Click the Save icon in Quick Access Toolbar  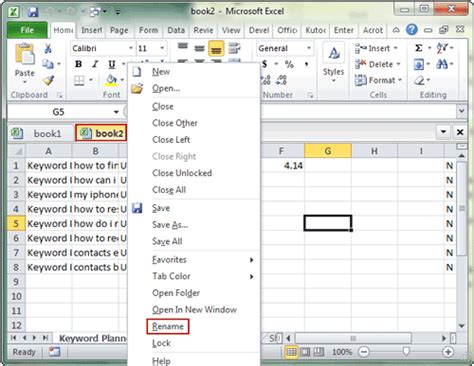33,12
